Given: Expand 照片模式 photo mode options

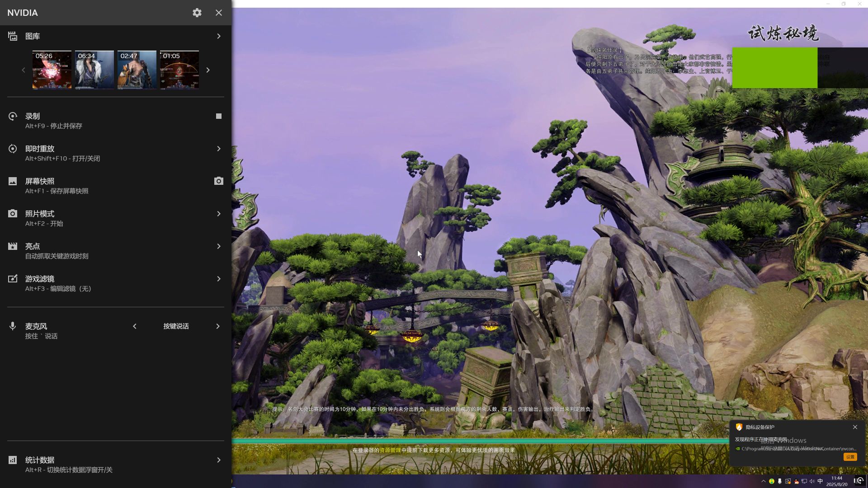Looking at the screenshot, I should pyautogui.click(x=219, y=214).
